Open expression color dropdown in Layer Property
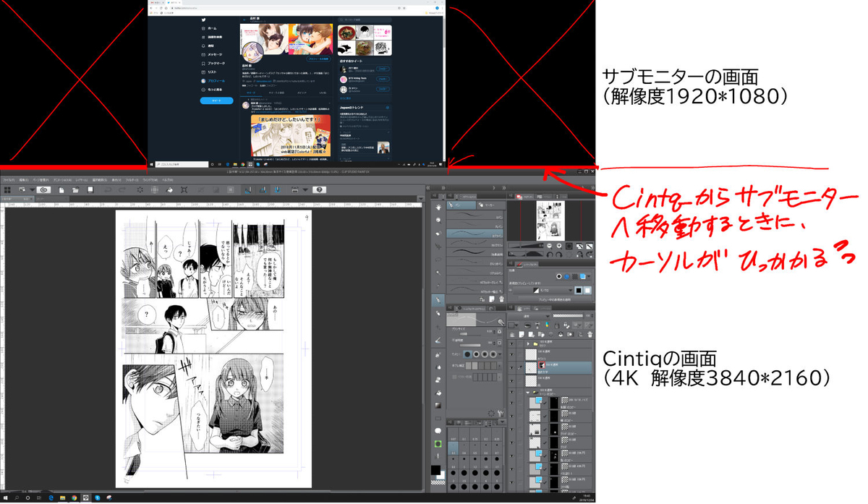Image resolution: width=868 pixels, height=504 pixels. (543, 291)
